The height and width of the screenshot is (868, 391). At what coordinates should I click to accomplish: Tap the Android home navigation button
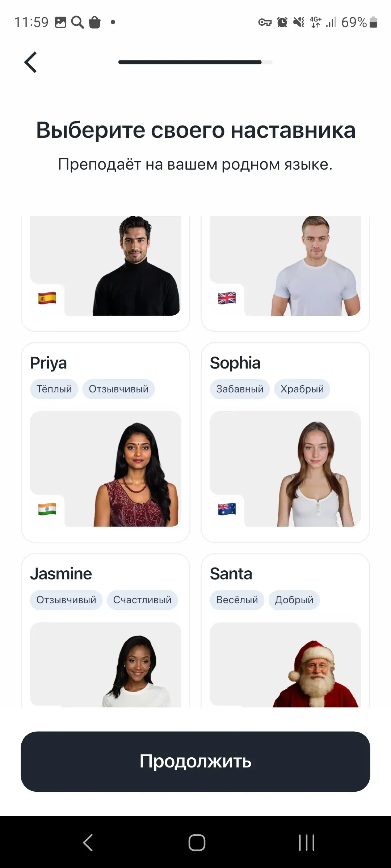[x=197, y=842]
